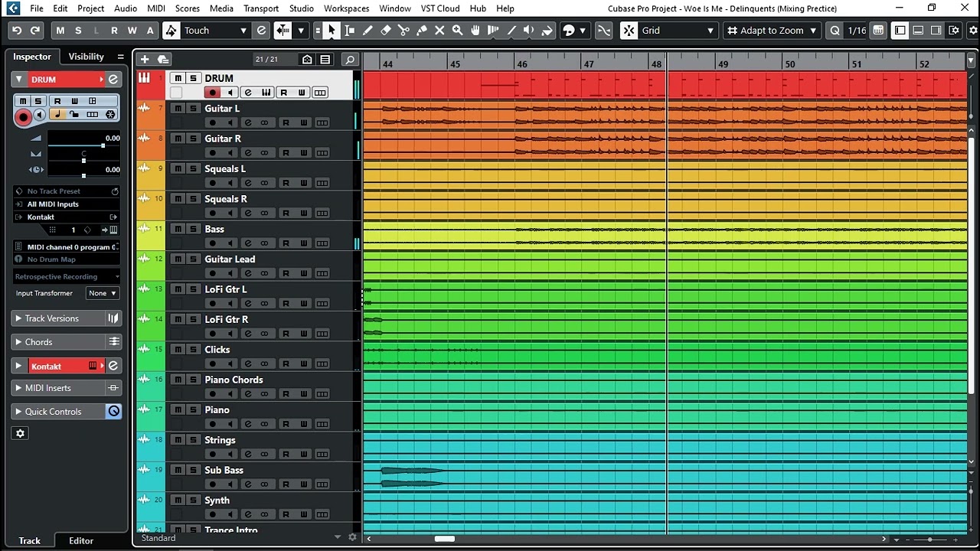Undo the last action with the undo arrow
Screen dimensions: 980x551
(16, 31)
